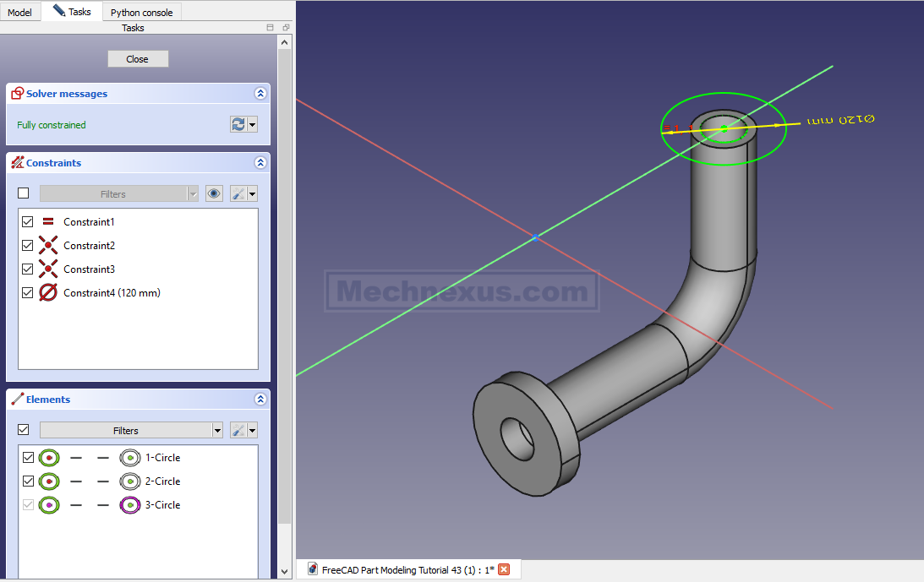This screenshot has width=924, height=582.
Task: Select the 3-Circle element label
Action: (162, 505)
